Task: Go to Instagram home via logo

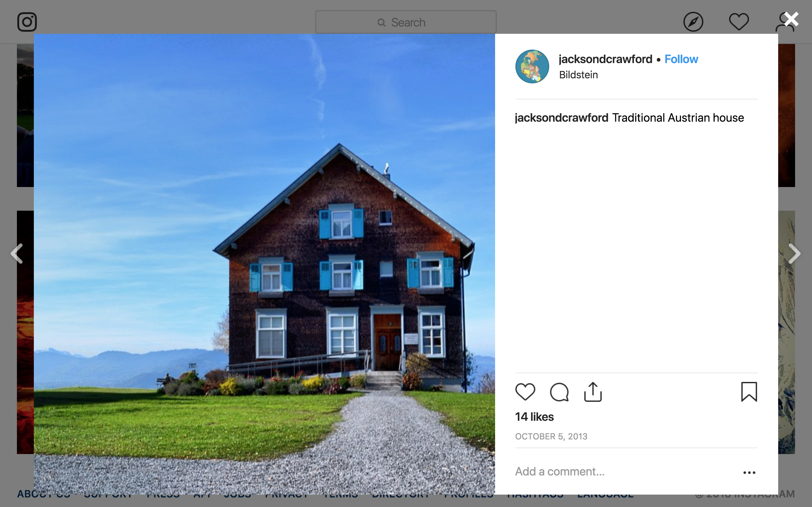Action: tap(27, 22)
